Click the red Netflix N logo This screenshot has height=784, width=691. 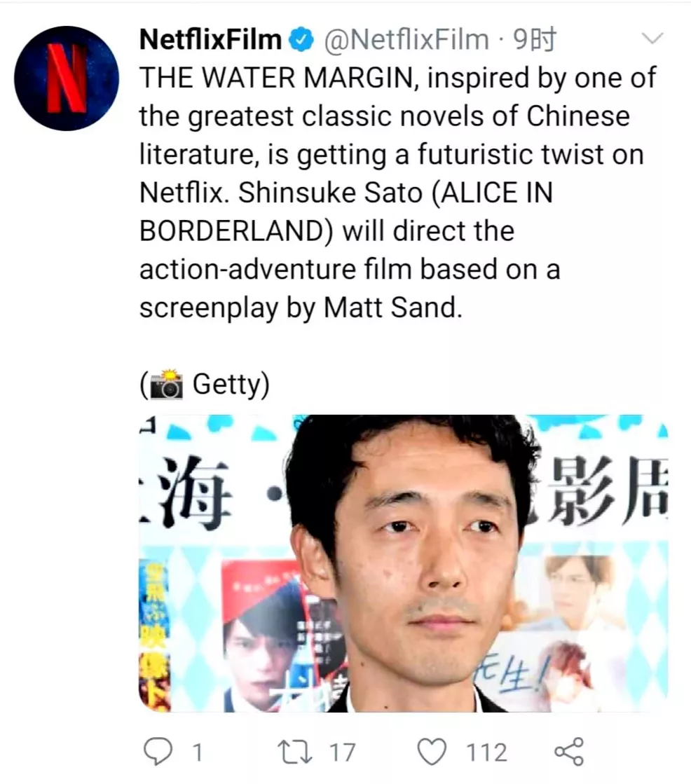tap(65, 77)
